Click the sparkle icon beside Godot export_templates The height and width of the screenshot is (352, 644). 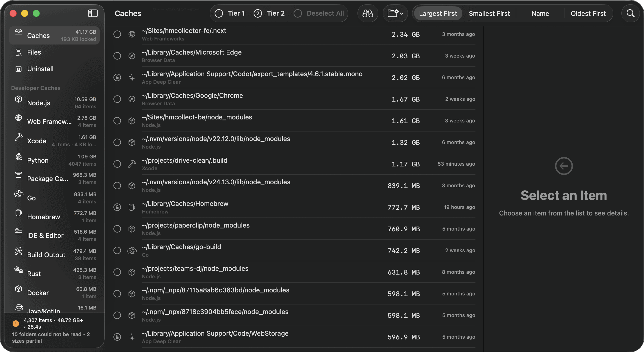point(132,77)
